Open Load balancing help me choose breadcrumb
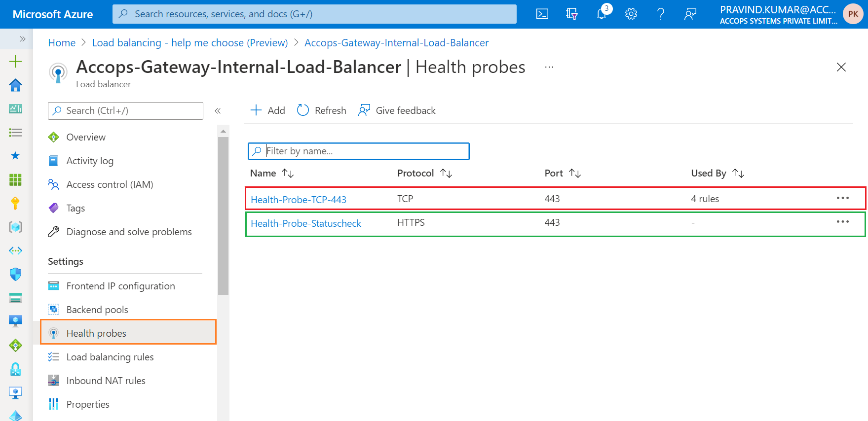Viewport: 868px width, 421px height. 190,43
